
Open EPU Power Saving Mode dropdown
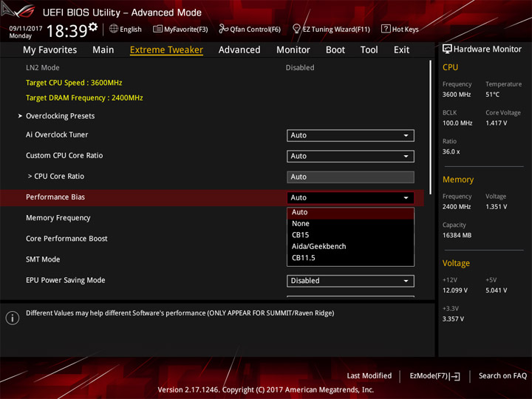point(350,281)
